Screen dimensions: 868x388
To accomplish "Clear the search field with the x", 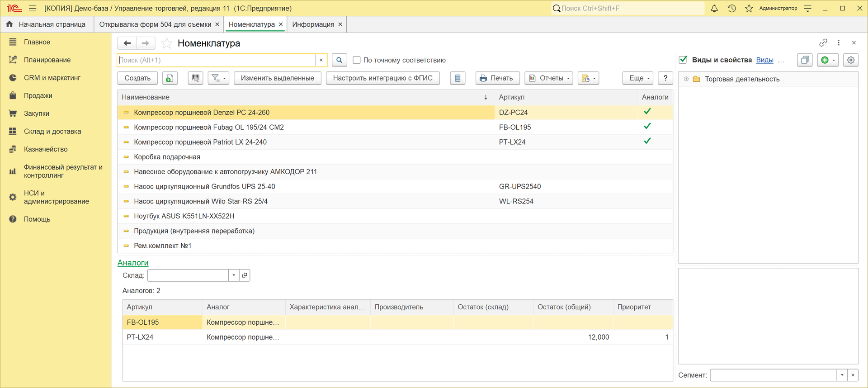I will tap(321, 60).
